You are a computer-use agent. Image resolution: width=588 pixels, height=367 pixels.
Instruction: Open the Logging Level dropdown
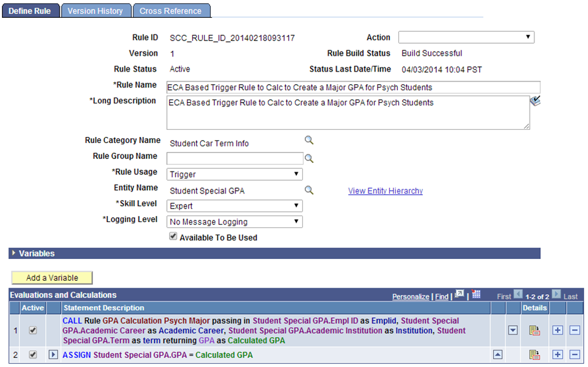[x=235, y=221]
